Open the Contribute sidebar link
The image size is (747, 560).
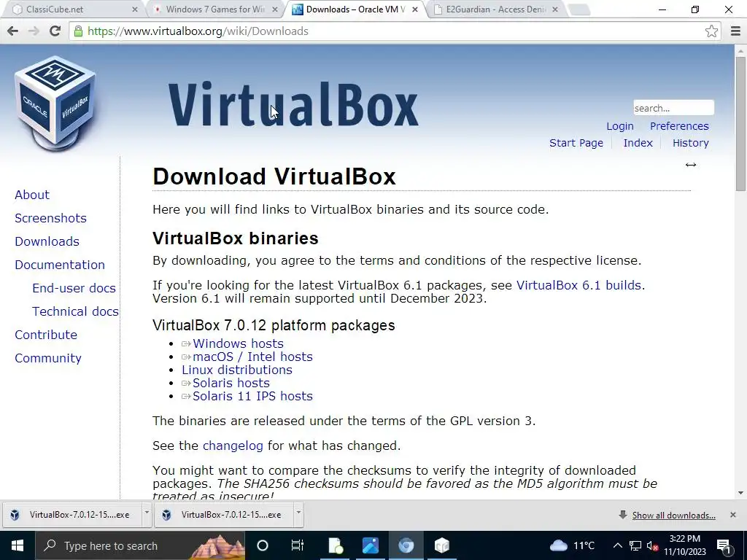(46, 335)
